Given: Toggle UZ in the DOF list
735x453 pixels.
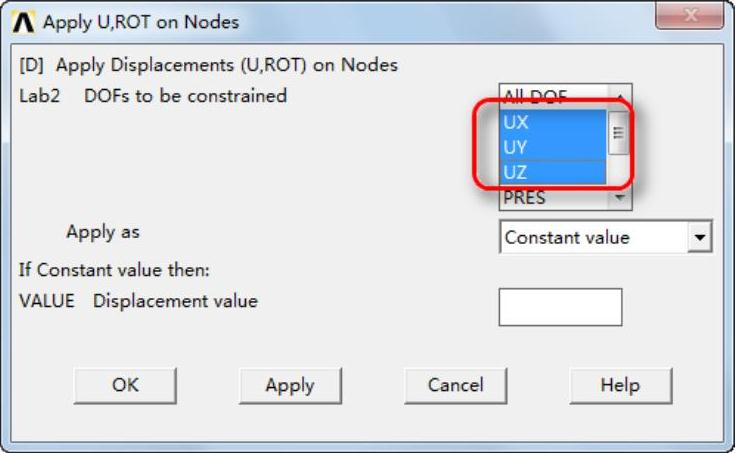Looking at the screenshot, I should click(553, 173).
